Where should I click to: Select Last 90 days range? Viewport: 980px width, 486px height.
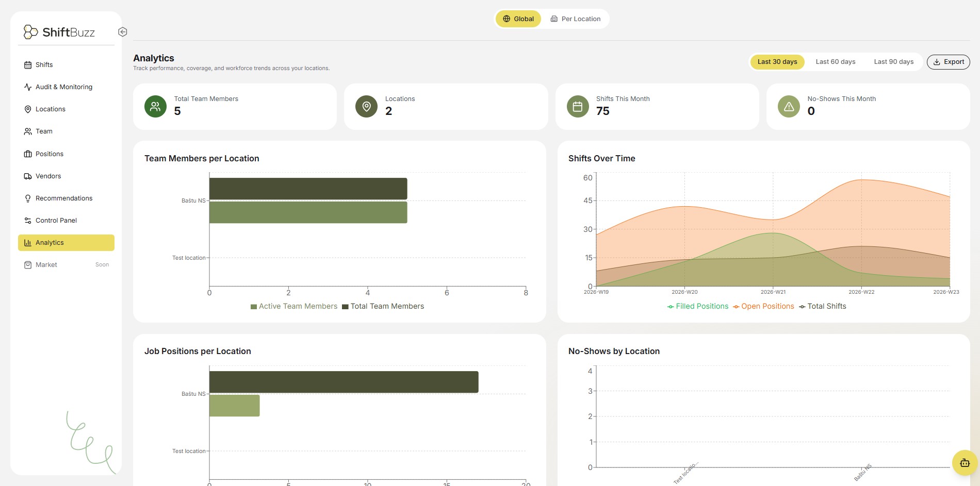click(894, 62)
